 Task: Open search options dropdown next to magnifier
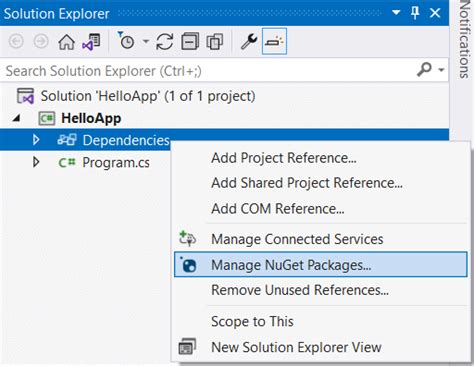coord(441,70)
